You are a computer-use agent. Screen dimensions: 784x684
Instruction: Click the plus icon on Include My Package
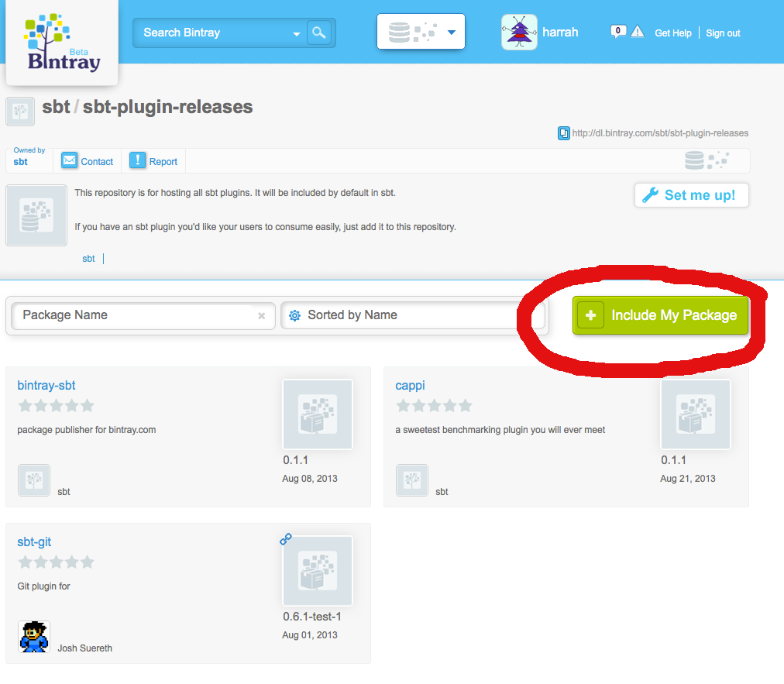[x=590, y=315]
